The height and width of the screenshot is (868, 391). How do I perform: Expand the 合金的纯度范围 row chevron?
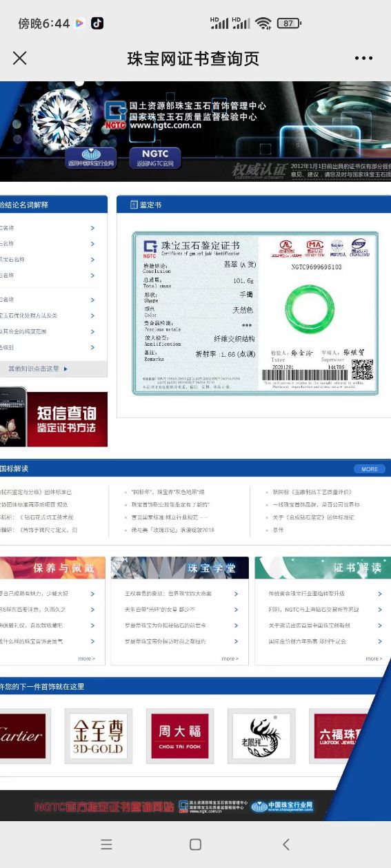92,331
